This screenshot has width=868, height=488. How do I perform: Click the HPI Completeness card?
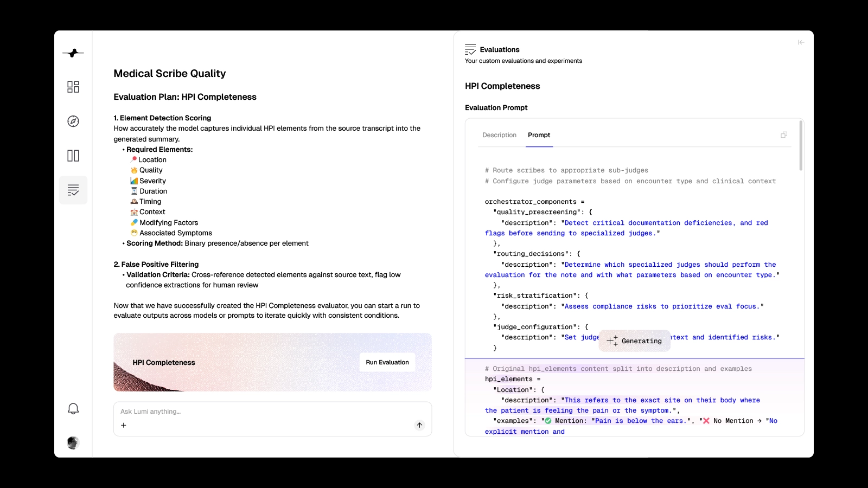click(x=272, y=362)
